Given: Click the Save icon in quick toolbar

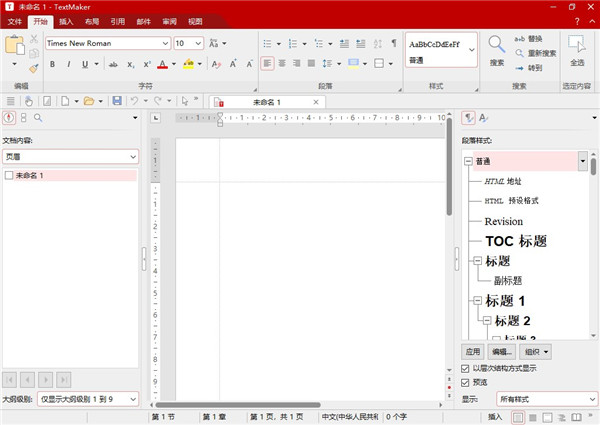Looking at the screenshot, I should [117, 101].
